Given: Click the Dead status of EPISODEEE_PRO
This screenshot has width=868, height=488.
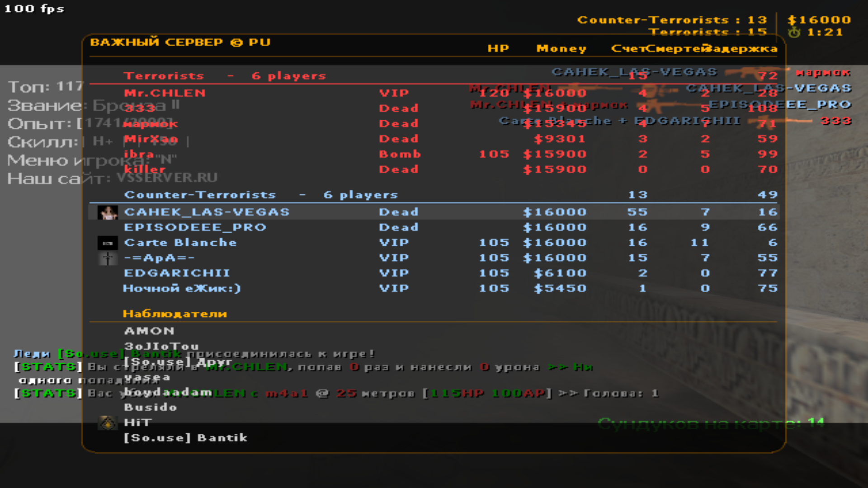Looking at the screenshot, I should 399,227.
